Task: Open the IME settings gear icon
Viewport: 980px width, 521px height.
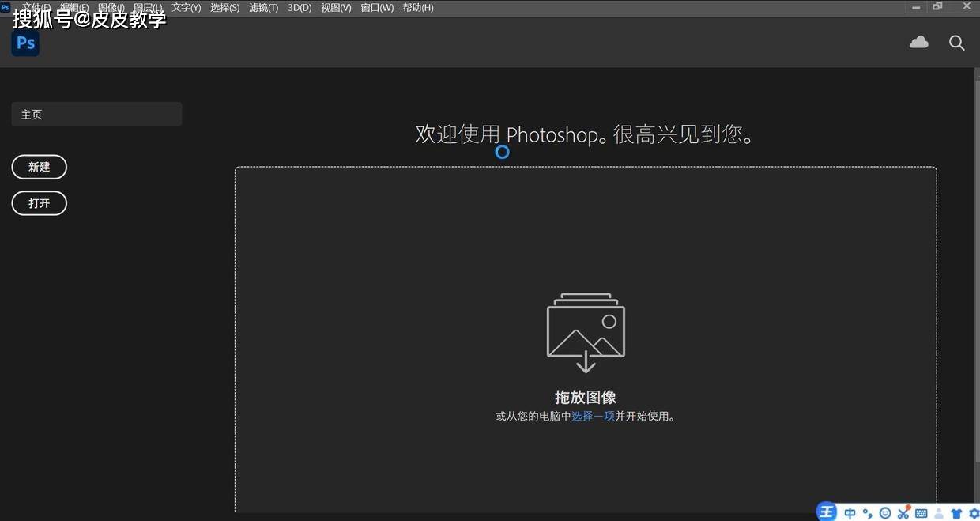Action: (x=973, y=513)
